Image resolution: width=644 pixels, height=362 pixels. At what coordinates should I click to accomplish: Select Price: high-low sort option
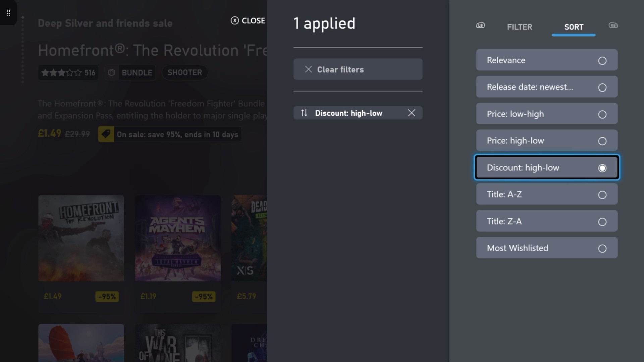[546, 141]
